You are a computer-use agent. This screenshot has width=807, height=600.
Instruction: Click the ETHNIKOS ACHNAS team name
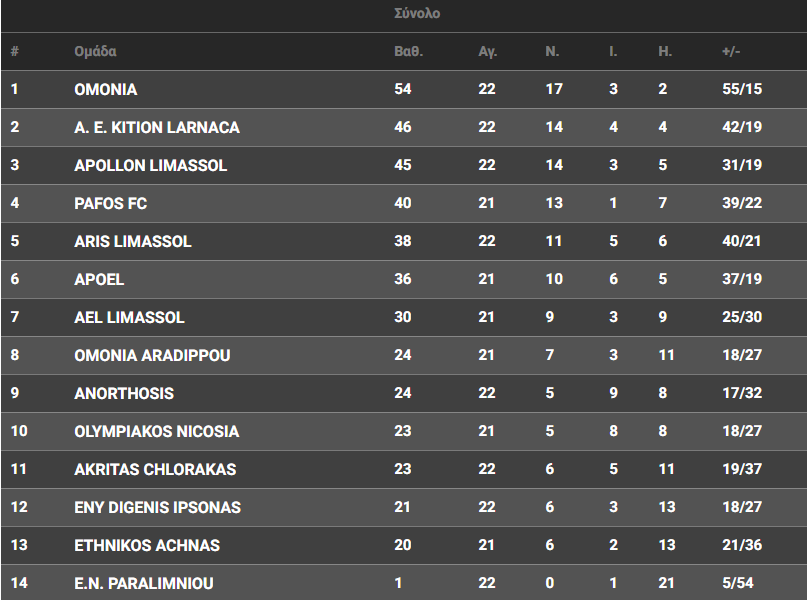click(x=147, y=546)
